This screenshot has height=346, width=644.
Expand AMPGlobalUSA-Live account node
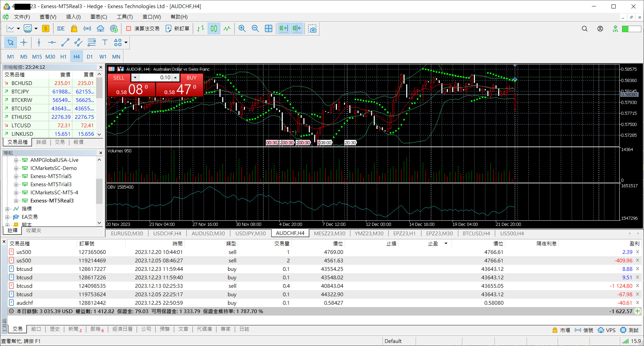click(16, 160)
